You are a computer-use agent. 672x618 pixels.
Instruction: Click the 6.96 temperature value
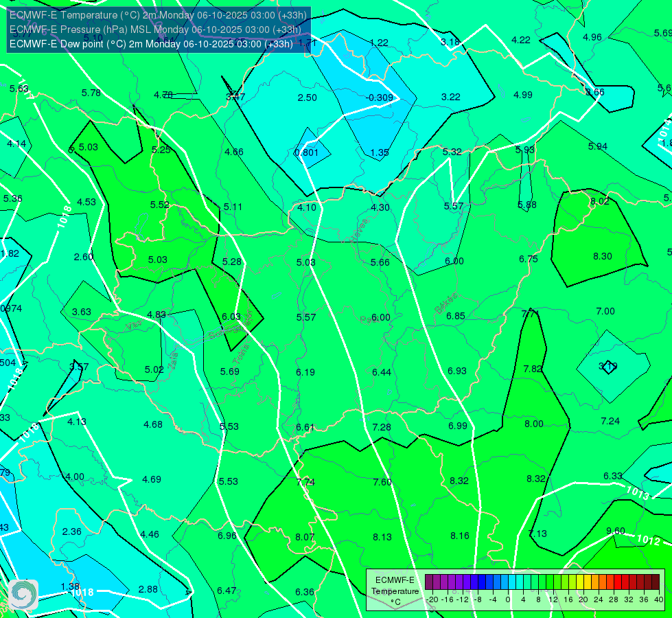coord(227,535)
